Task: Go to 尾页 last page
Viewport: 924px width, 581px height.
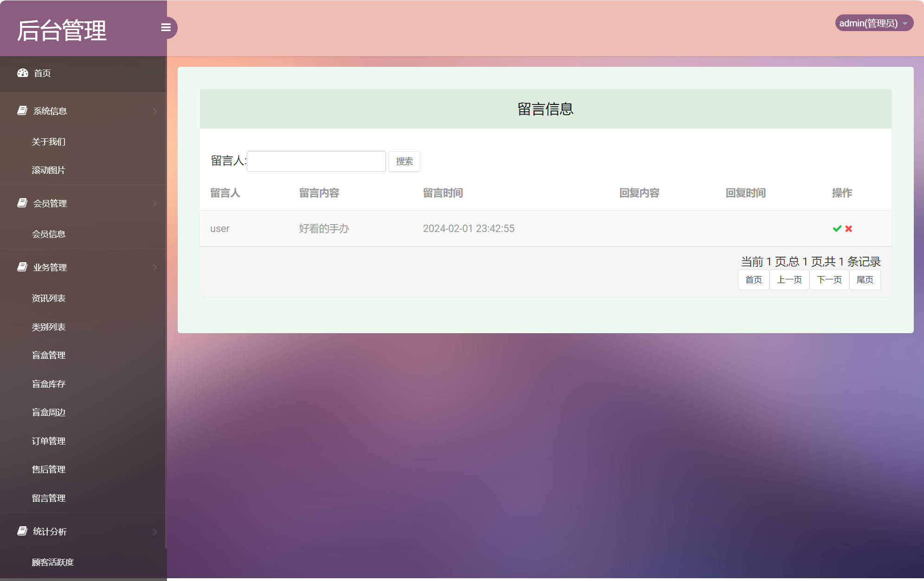Action: (x=865, y=279)
